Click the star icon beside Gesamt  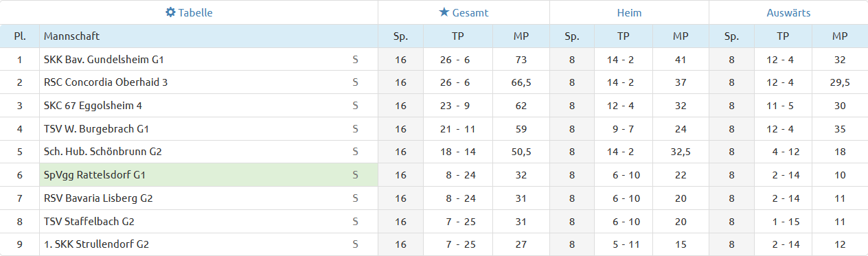(444, 12)
